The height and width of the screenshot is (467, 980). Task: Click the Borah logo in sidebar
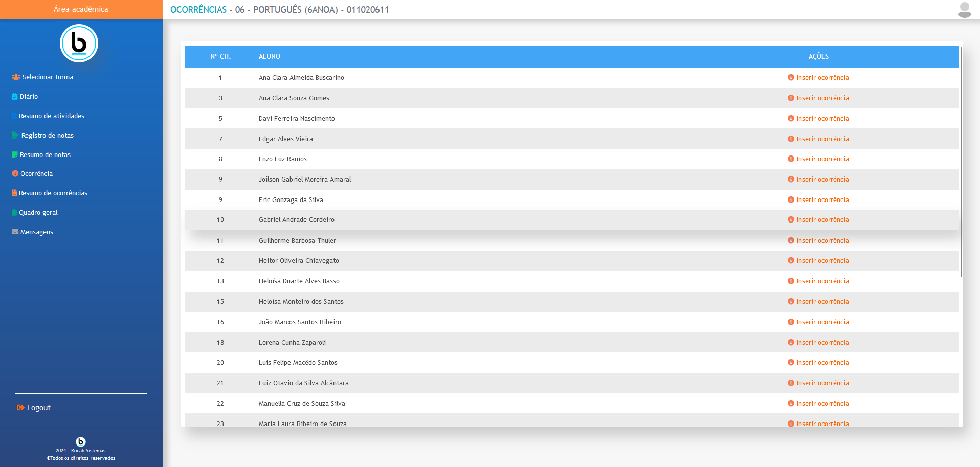(x=79, y=43)
